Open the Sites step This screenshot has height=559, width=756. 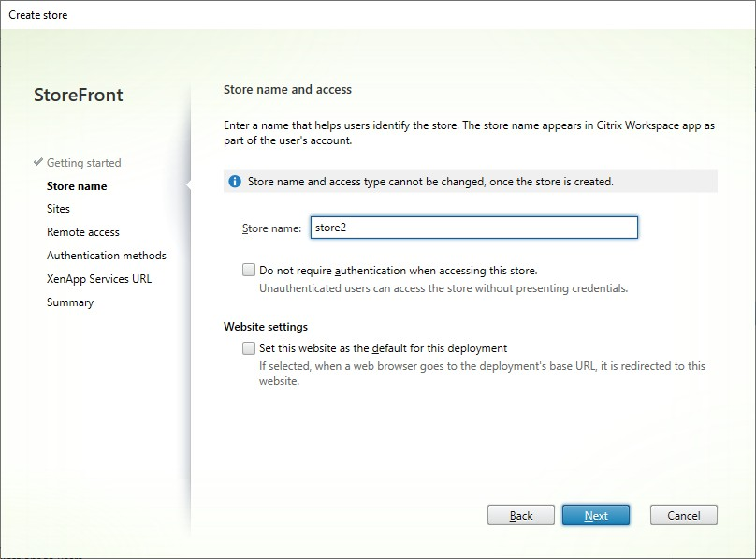pyautogui.click(x=58, y=209)
